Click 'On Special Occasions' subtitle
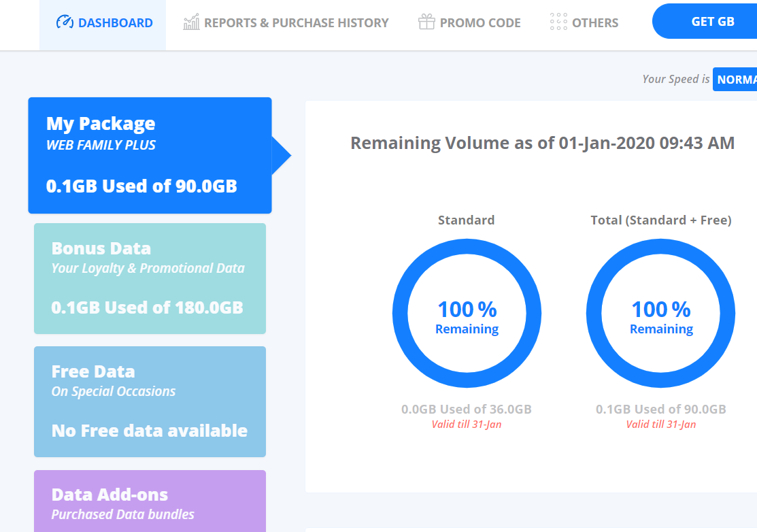 [x=114, y=392]
